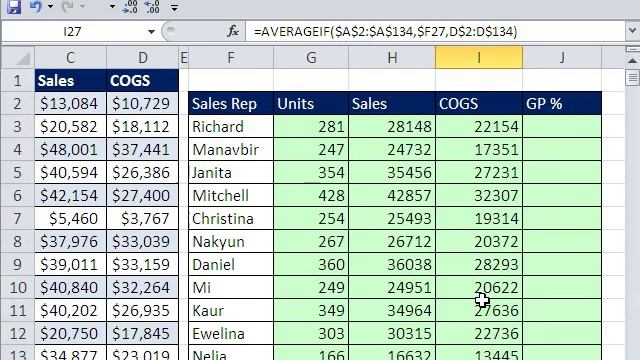Click the COGS cell showing 22154
Viewport: 640px width, 360px height.
[479, 127]
